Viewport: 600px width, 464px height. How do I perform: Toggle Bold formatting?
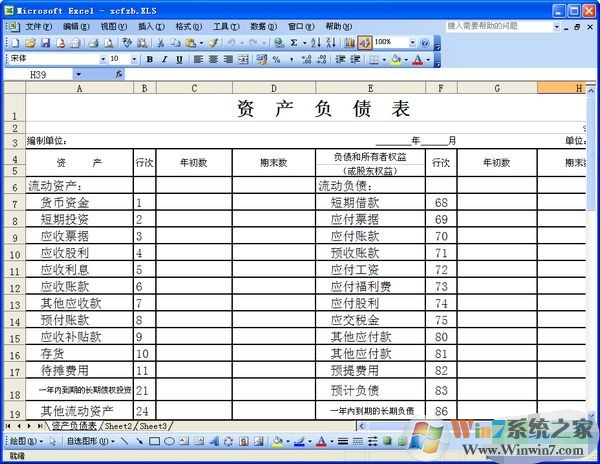(150, 59)
